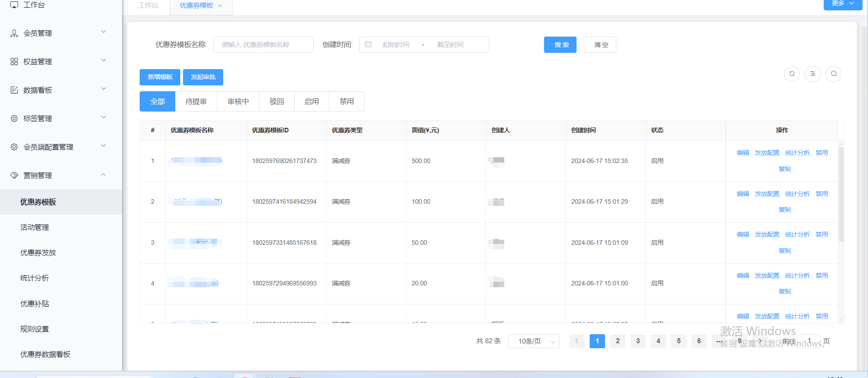
Task: Click 发放配置 in row 2
Action: pyautogui.click(x=767, y=194)
